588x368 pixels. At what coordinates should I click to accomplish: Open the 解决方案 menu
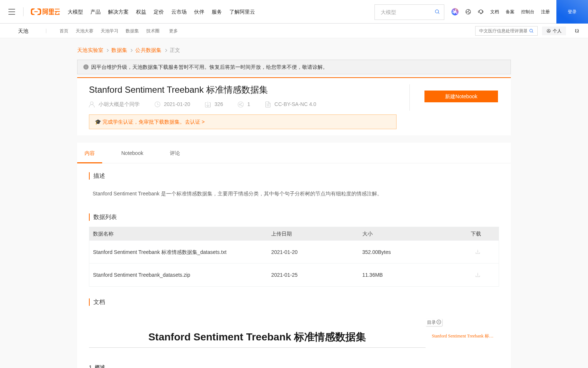tap(118, 12)
